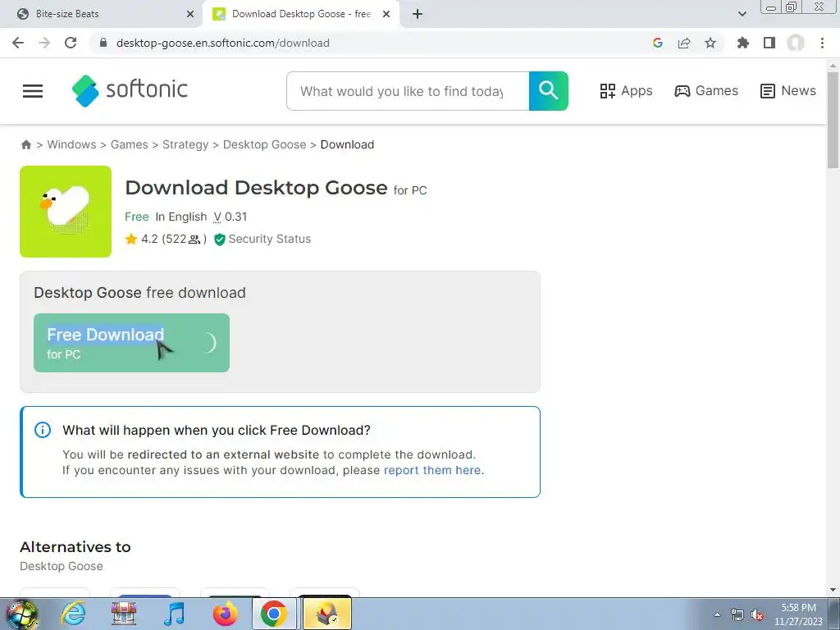
Task: Click the Security Status shield
Action: pos(219,240)
